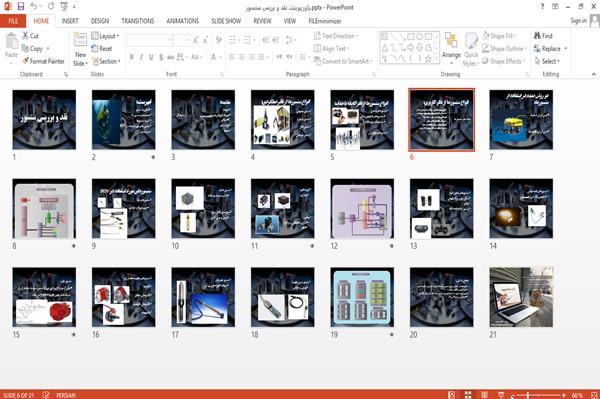This screenshot has height=399, width=600.
Task: Click the New Slide icon
Action: [80, 40]
